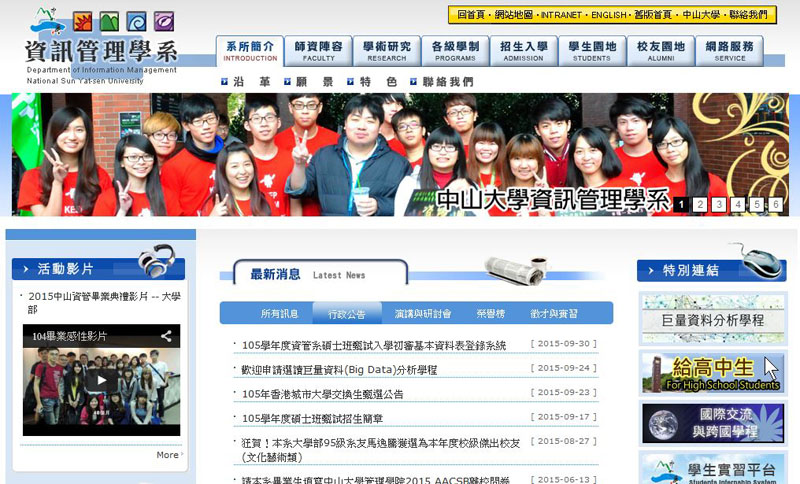800x484 pixels.
Task: Click the 國際交流與跨國學程 banner
Action: tap(698, 423)
